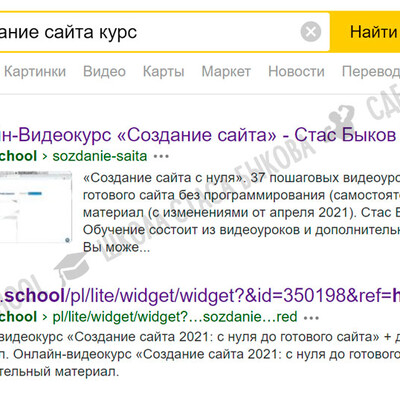Viewport: 400px width, 400px height.
Task: Click the pl/lite/widget/widget?…sozdanie…red green path
Action: click(x=175, y=317)
